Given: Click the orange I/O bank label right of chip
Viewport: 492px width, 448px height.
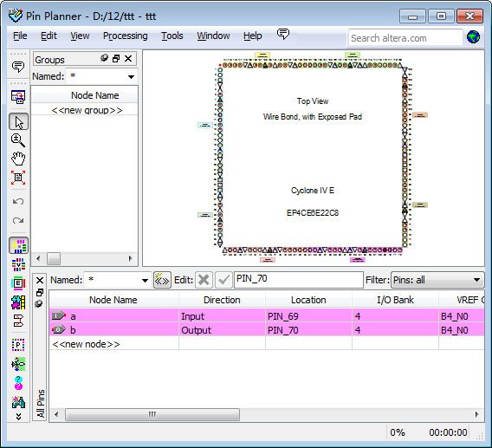Looking at the screenshot, I should tap(420, 115).
